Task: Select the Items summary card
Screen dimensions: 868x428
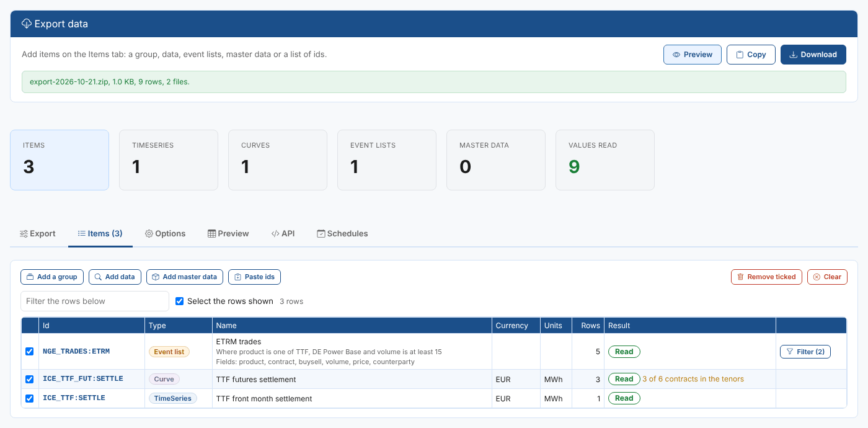Action: [60, 159]
